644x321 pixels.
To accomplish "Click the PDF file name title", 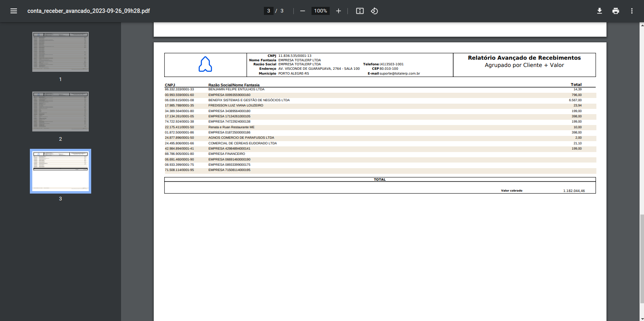I will click(88, 11).
